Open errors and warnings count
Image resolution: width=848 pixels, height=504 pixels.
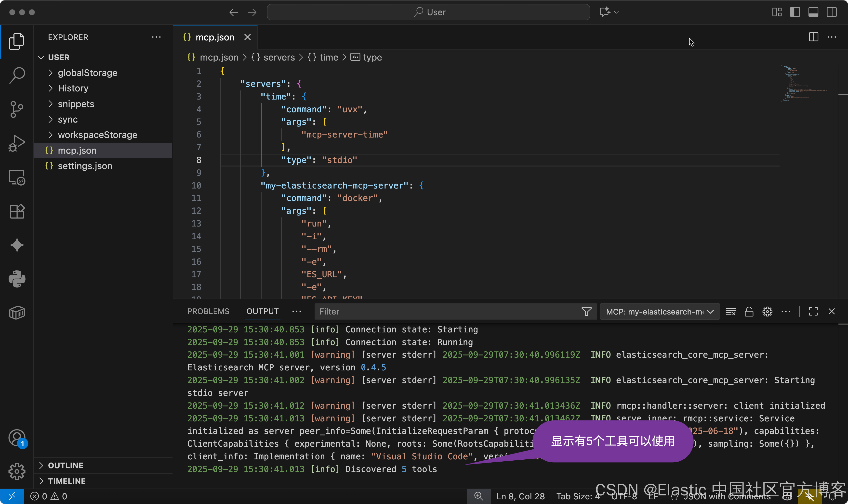tap(49, 497)
